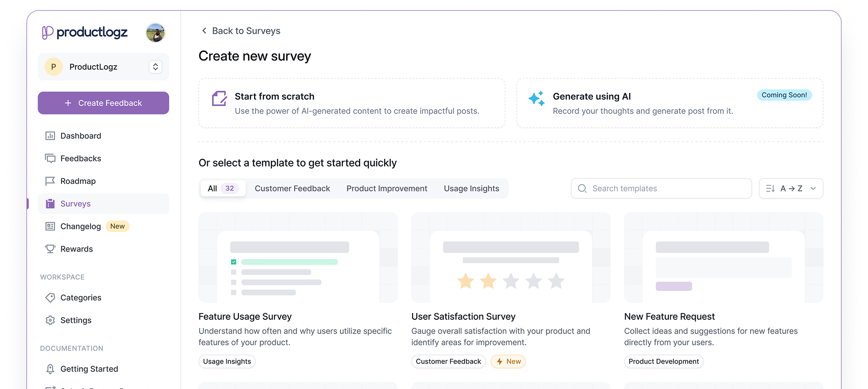Open the Rewards page

coord(103,249)
